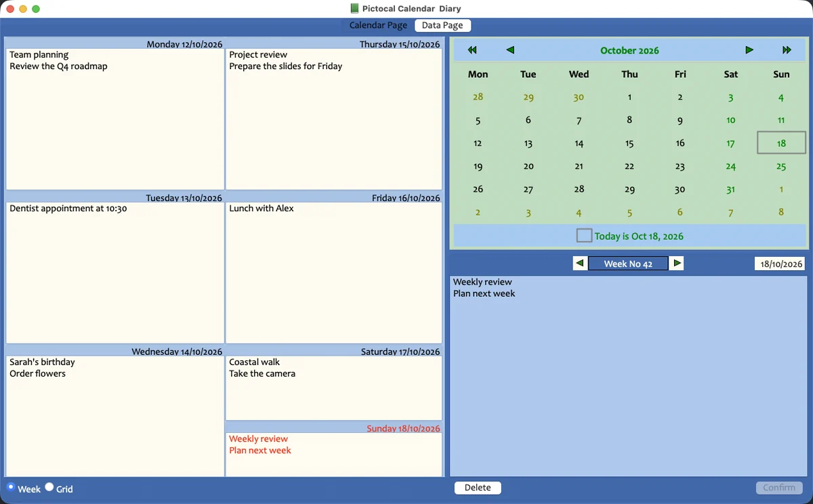Select October 30 in the month calendar
Screen dimensions: 813x504
coord(680,190)
